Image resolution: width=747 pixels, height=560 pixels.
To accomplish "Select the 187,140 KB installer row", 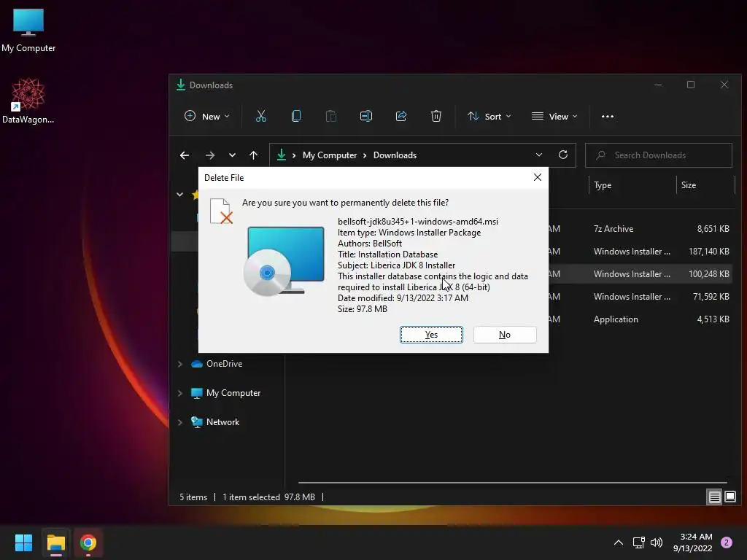I will pos(640,252).
